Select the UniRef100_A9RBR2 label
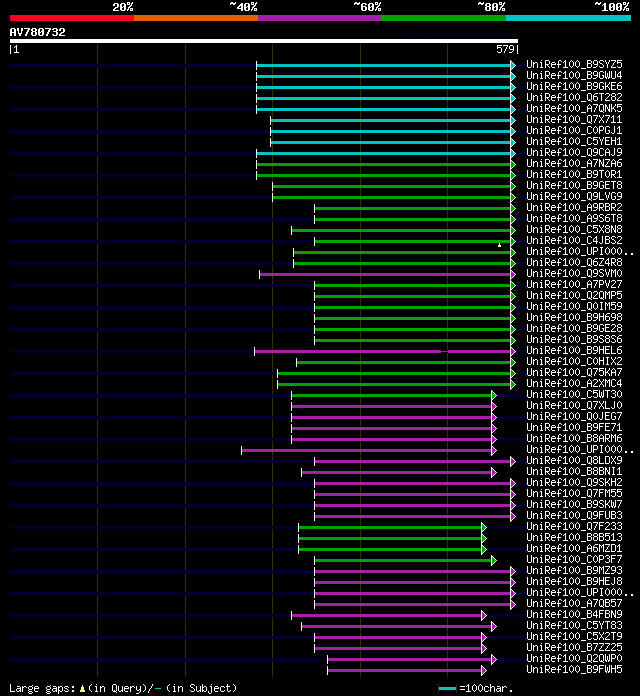This screenshot has height=696, width=640. [574, 207]
